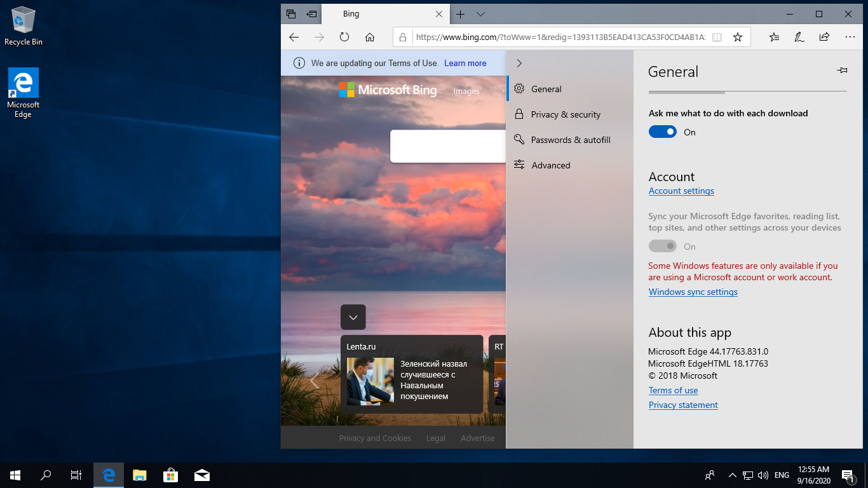Image resolution: width=868 pixels, height=488 pixels.
Task: Open network status tray icon
Action: pos(748,475)
